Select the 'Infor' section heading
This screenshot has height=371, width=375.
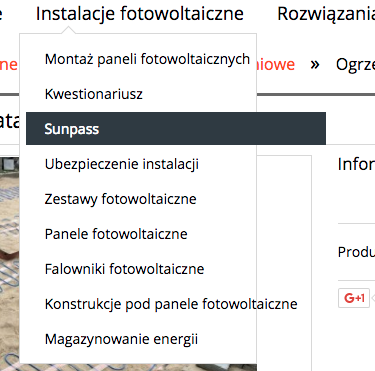pos(356,164)
